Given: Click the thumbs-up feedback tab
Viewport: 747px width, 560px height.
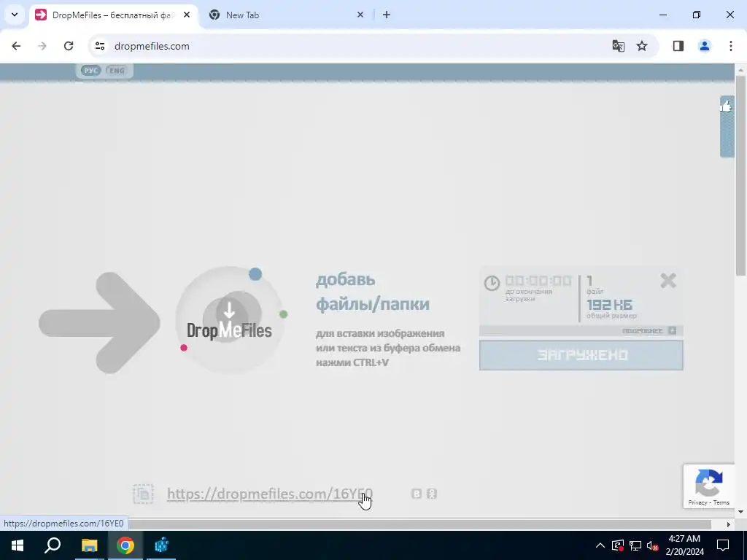Looking at the screenshot, I should click(727, 126).
